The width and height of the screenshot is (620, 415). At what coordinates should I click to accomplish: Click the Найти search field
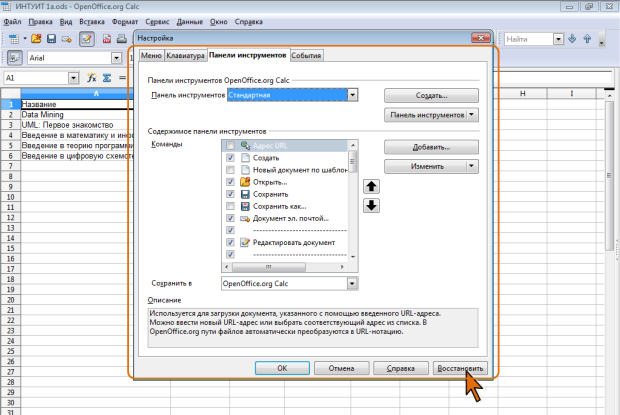point(526,40)
